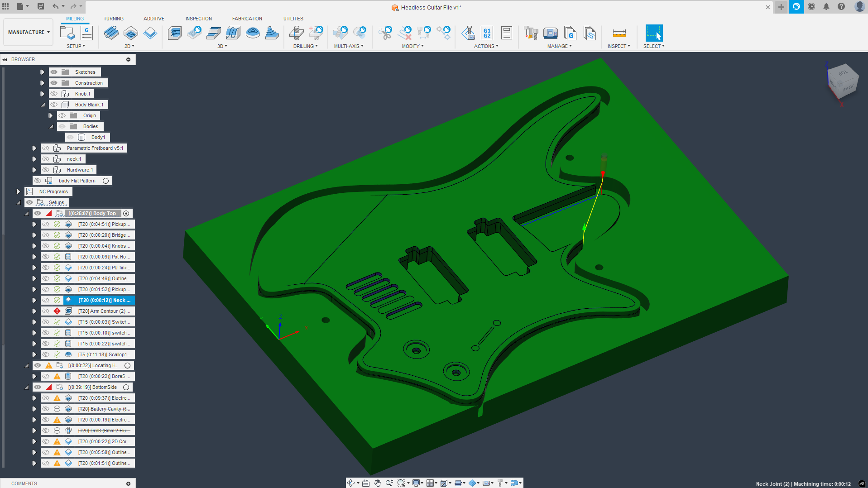Open the MODIFY menu
The image size is (868, 488).
pyautogui.click(x=412, y=46)
